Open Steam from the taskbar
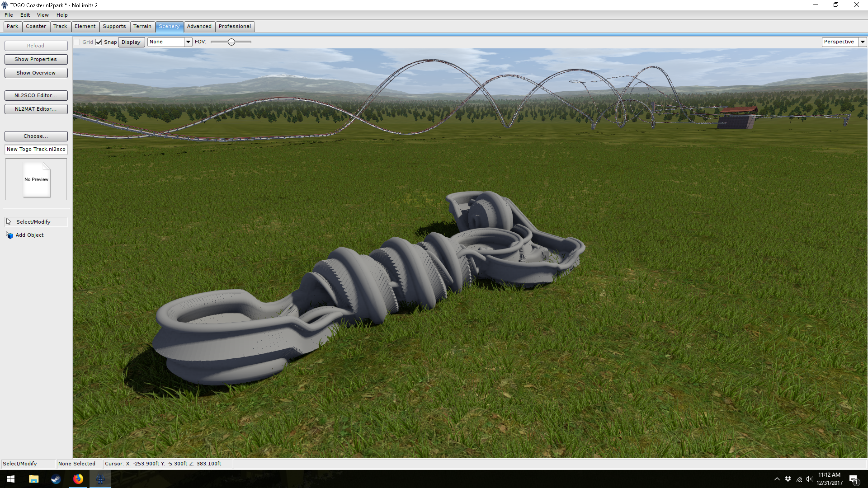 56,479
